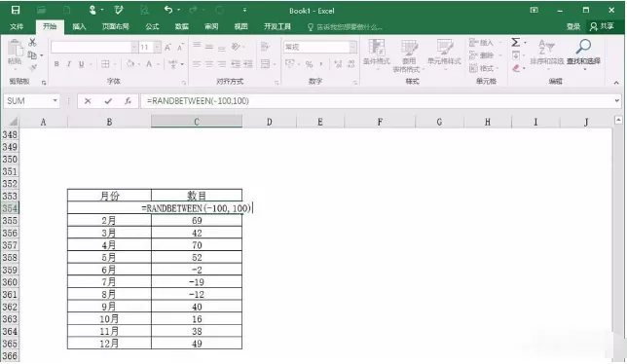627x364 pixels.
Task: Click the Sign in (登录) link
Action: pyautogui.click(x=573, y=27)
